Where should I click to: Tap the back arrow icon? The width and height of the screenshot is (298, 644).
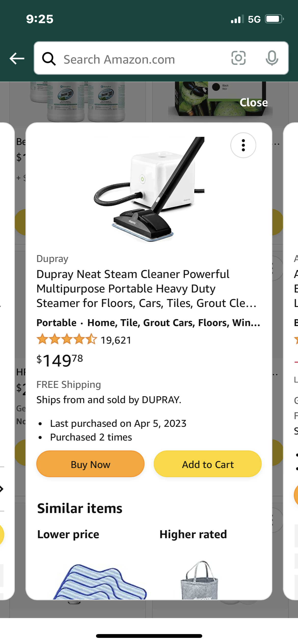pyautogui.click(x=17, y=58)
